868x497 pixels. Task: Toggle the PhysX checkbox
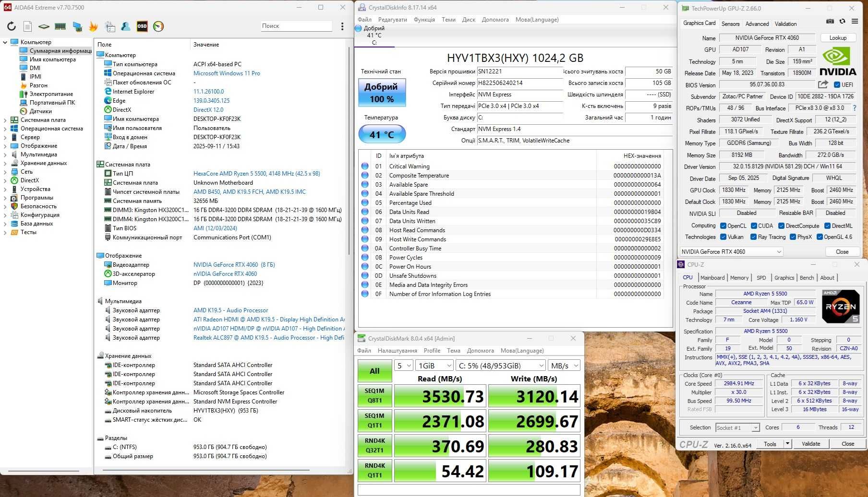[793, 237]
